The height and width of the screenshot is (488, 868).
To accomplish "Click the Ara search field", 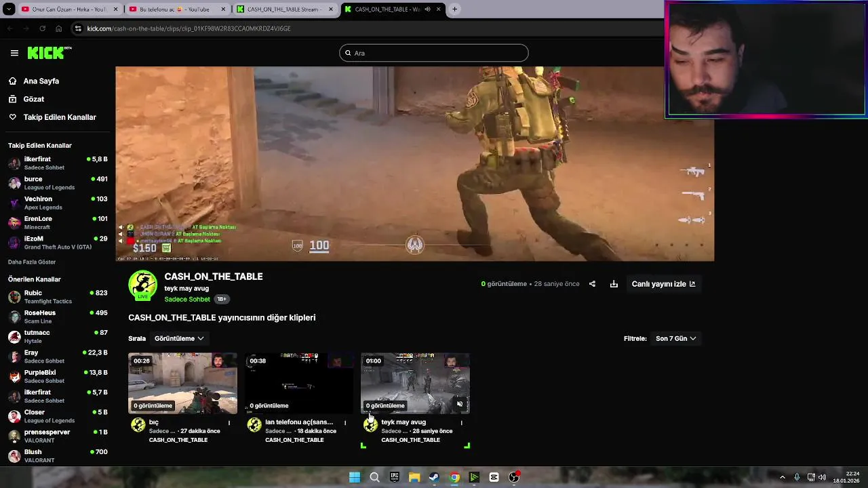I will tap(434, 53).
